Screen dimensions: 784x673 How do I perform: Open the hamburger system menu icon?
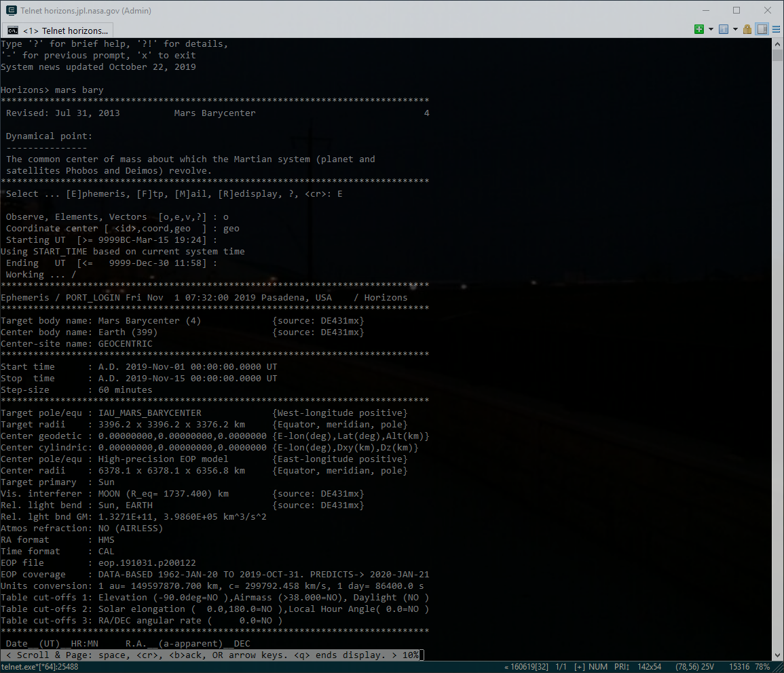click(775, 29)
